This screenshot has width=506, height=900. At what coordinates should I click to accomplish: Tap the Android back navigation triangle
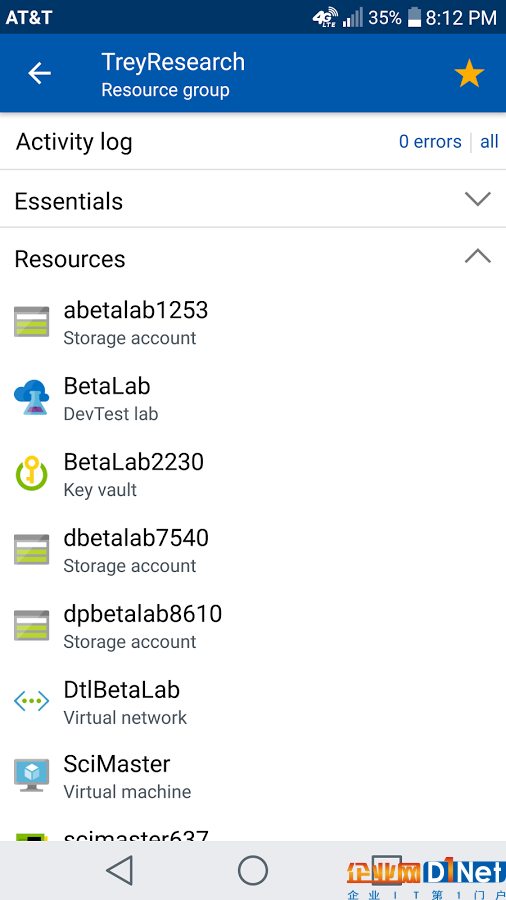pos(120,870)
